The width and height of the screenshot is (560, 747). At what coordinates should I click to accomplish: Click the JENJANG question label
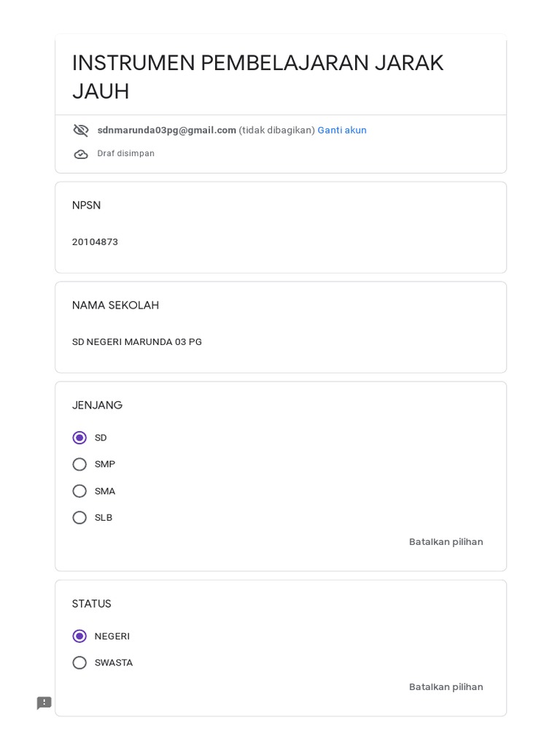coord(97,406)
